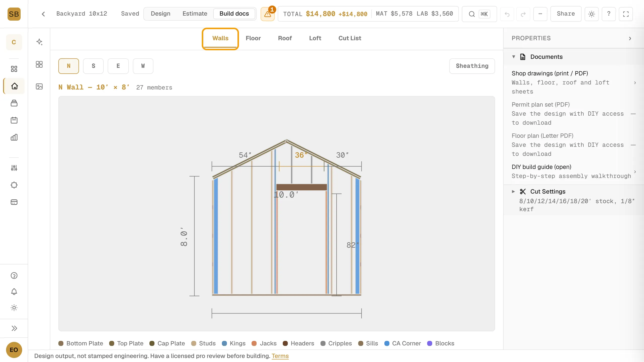Open the question mark help button in top bar
The width and height of the screenshot is (644, 362).
tap(609, 14)
